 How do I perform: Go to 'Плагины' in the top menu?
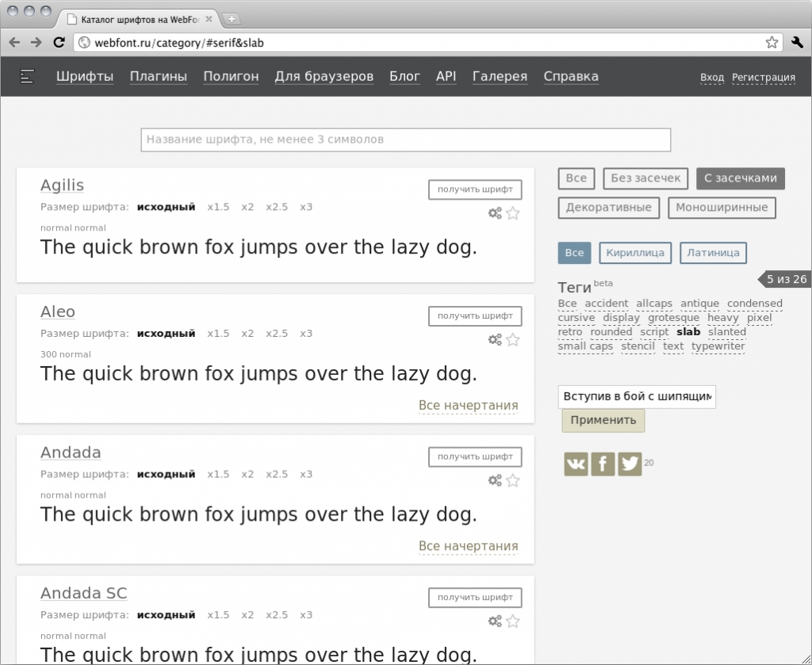coord(159,77)
